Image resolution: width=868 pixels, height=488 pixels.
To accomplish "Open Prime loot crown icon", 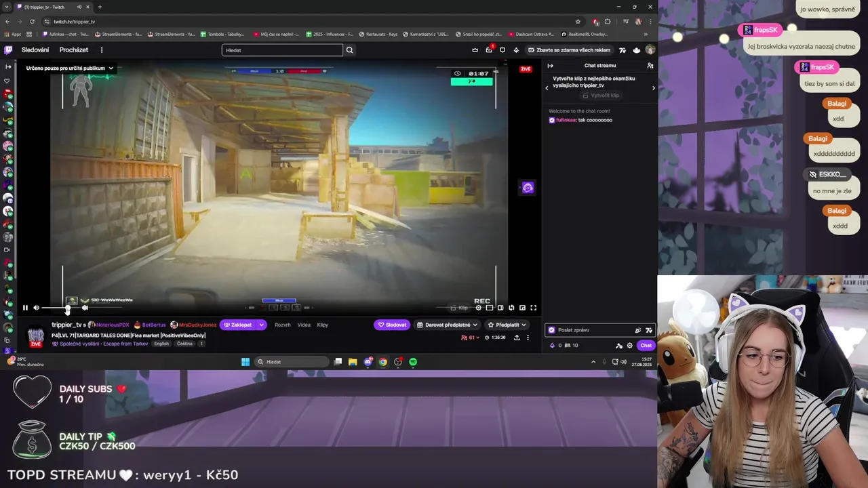I will click(x=475, y=49).
